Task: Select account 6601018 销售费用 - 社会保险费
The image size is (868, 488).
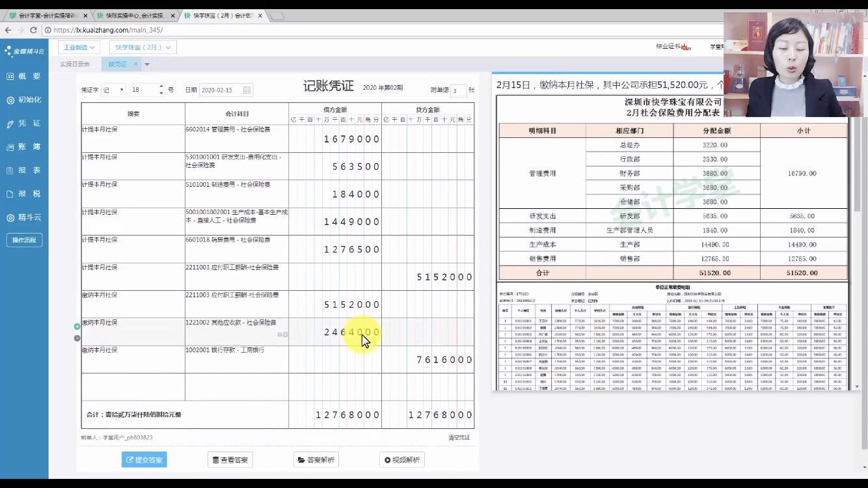Action: (237, 249)
